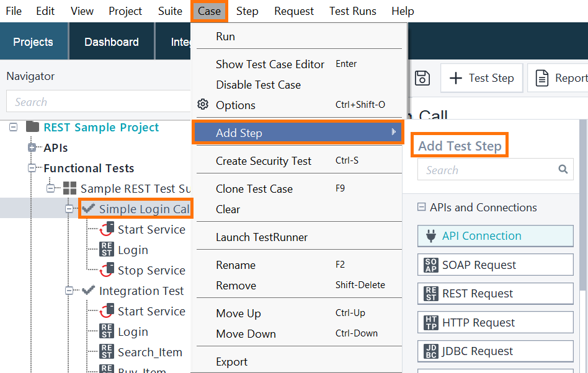Click the Navigator search field
The width and height of the screenshot is (588, 373).
click(x=98, y=101)
